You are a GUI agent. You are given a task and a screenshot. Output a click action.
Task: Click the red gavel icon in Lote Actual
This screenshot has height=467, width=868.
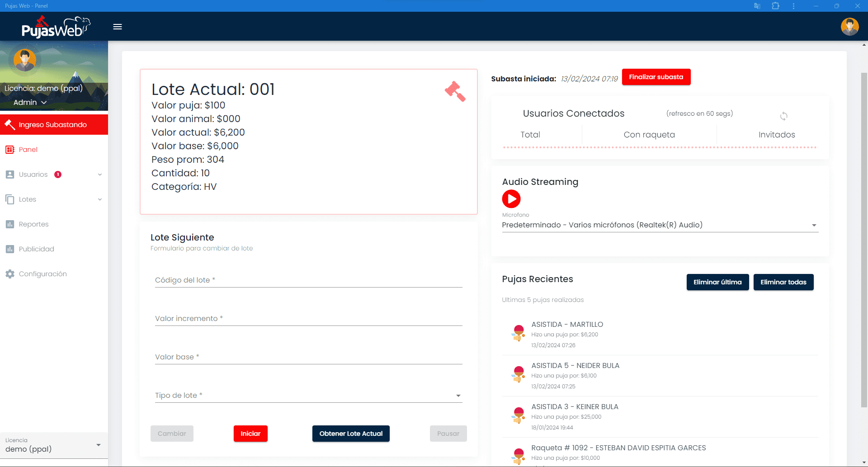(x=455, y=91)
